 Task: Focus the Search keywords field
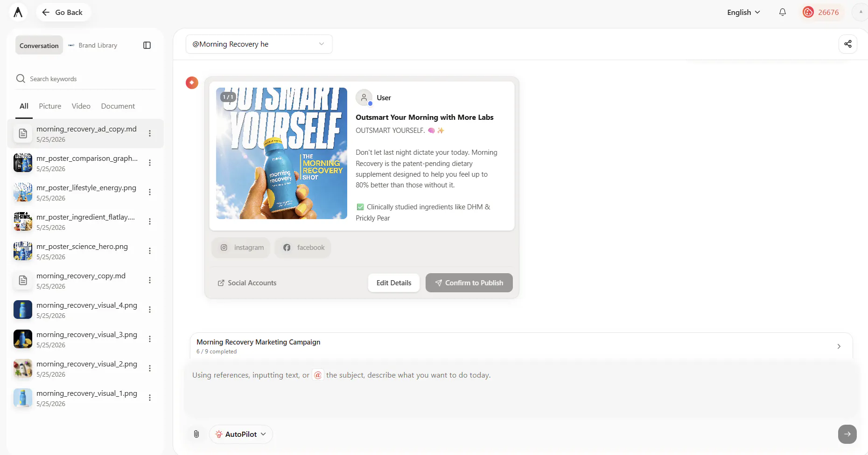pos(85,79)
